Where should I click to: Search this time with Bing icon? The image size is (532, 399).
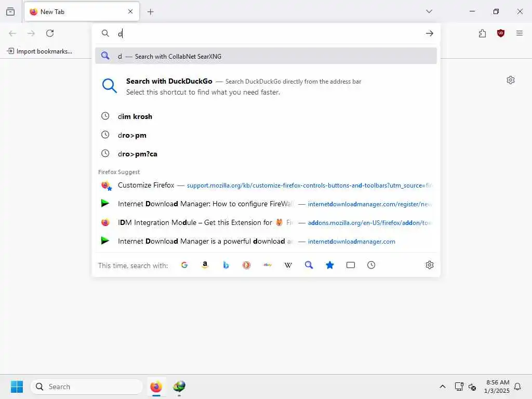pos(225,265)
